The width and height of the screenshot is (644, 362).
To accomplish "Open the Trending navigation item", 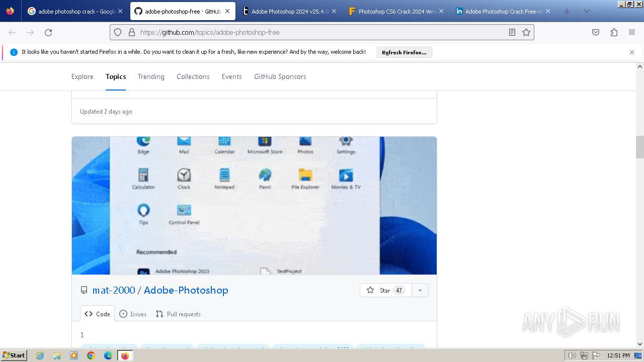I will coord(151,76).
